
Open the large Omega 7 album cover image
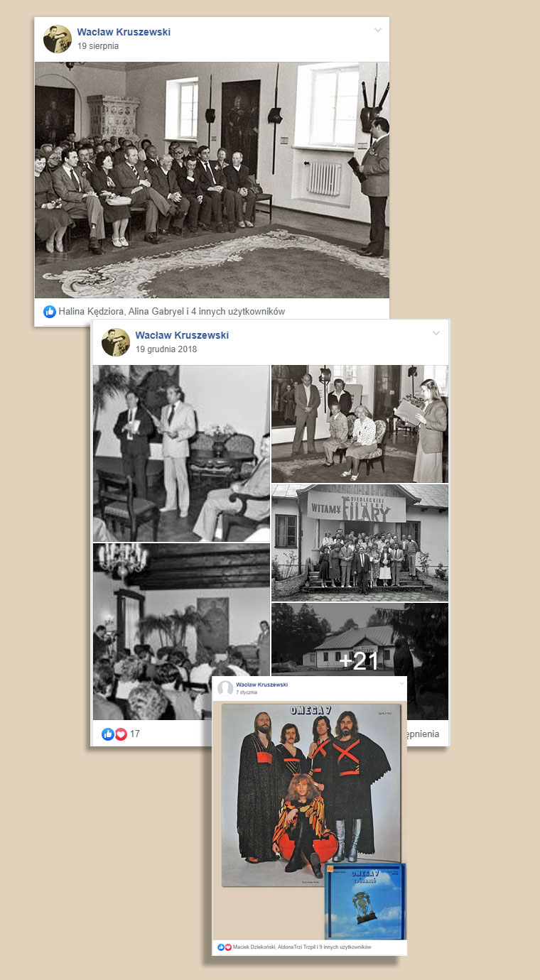pos(311,795)
